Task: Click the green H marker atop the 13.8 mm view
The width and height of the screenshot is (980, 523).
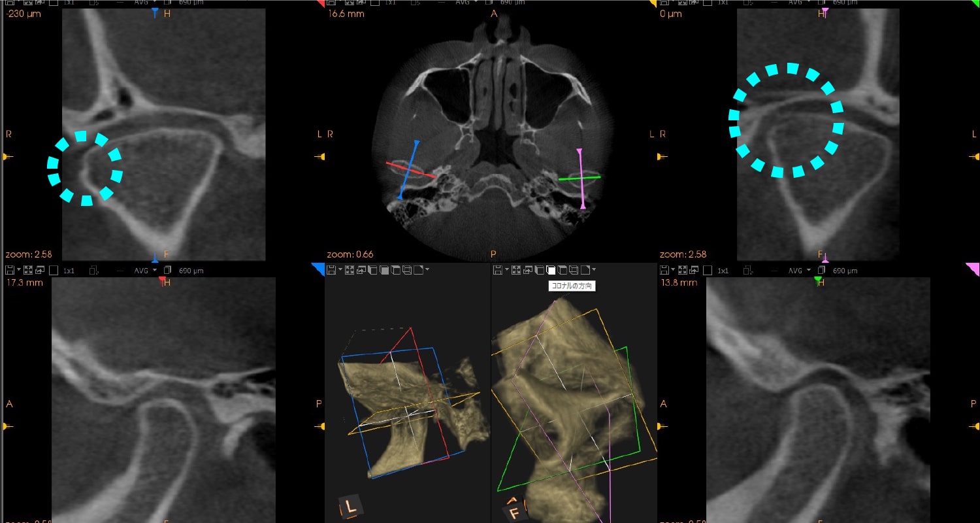Action: click(818, 280)
